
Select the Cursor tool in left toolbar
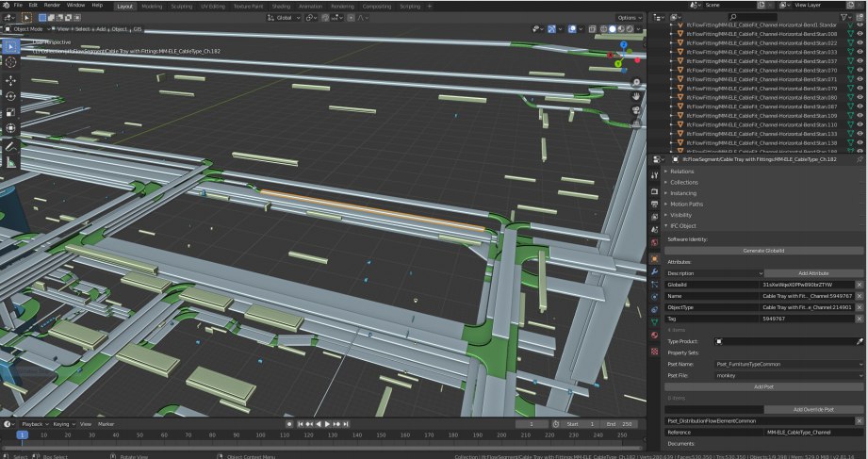10,62
